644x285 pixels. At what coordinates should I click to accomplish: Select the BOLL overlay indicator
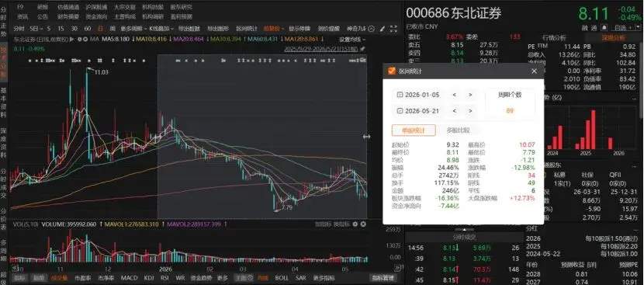(282, 278)
